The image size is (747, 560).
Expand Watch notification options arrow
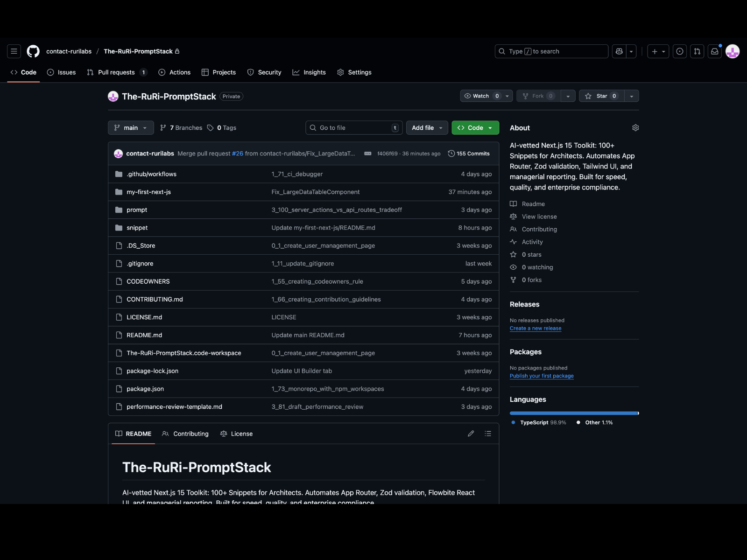(507, 96)
